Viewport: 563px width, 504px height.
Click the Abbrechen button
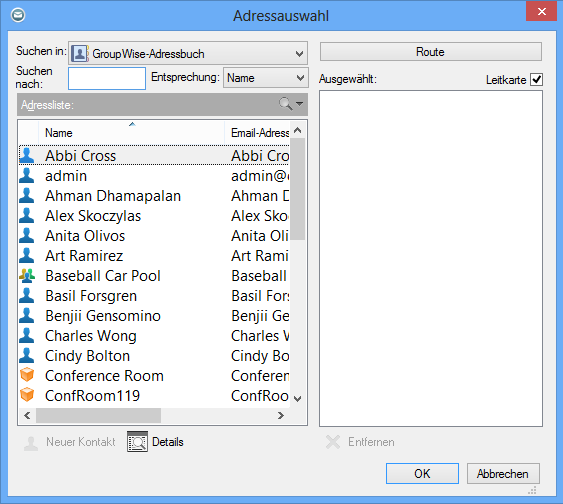(503, 473)
